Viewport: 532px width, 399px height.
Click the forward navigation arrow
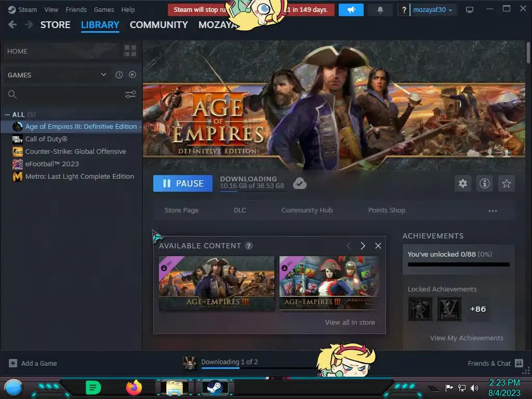(29, 24)
